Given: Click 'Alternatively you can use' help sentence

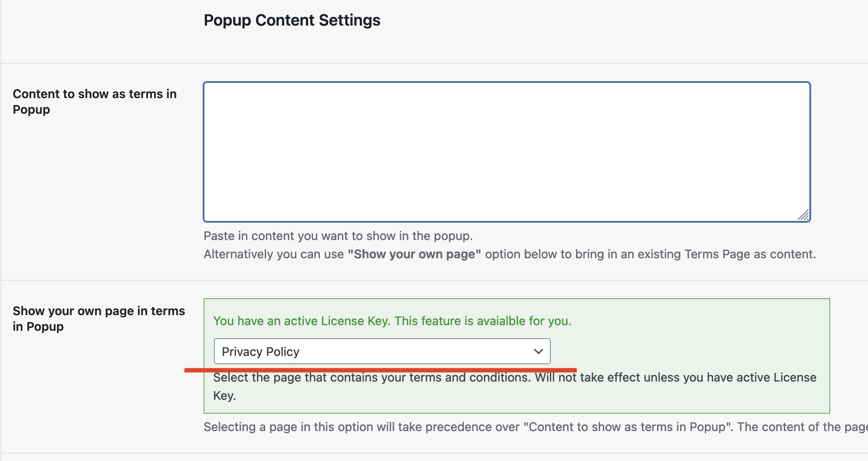Looking at the screenshot, I should (x=274, y=254).
